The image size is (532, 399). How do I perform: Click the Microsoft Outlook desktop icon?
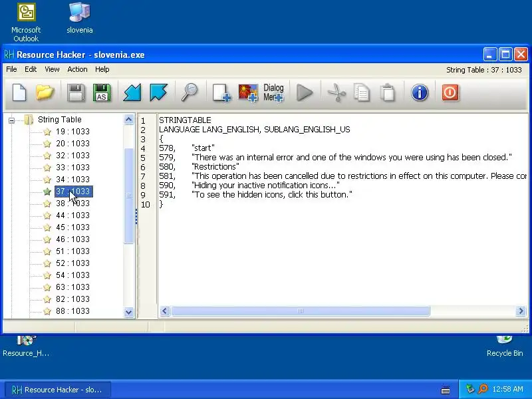pyautogui.click(x=26, y=23)
